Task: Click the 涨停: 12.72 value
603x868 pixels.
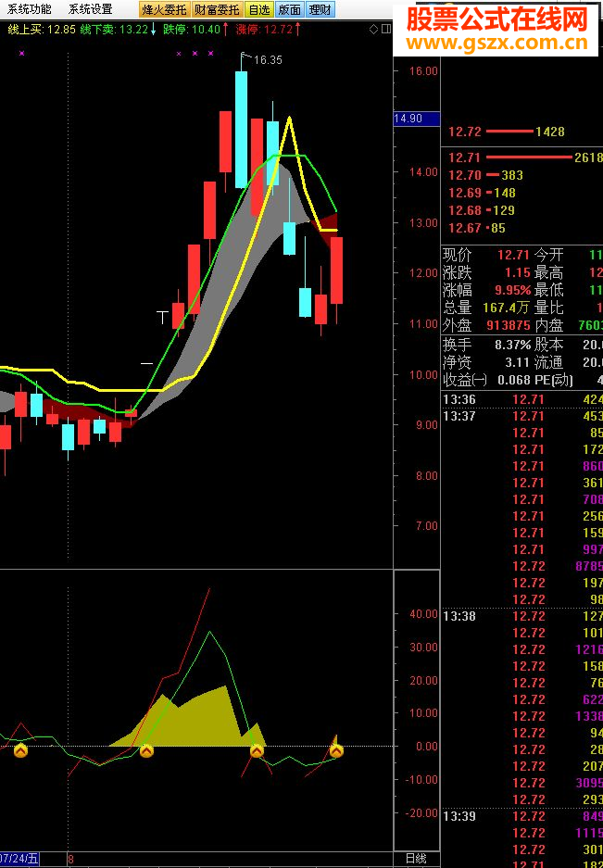Action: [x=264, y=30]
